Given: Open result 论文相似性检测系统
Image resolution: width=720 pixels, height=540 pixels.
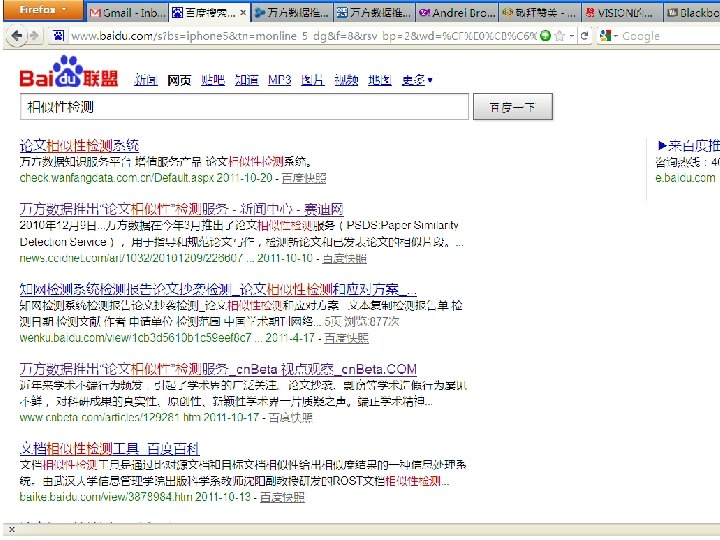Looking at the screenshot, I should [x=79, y=146].
